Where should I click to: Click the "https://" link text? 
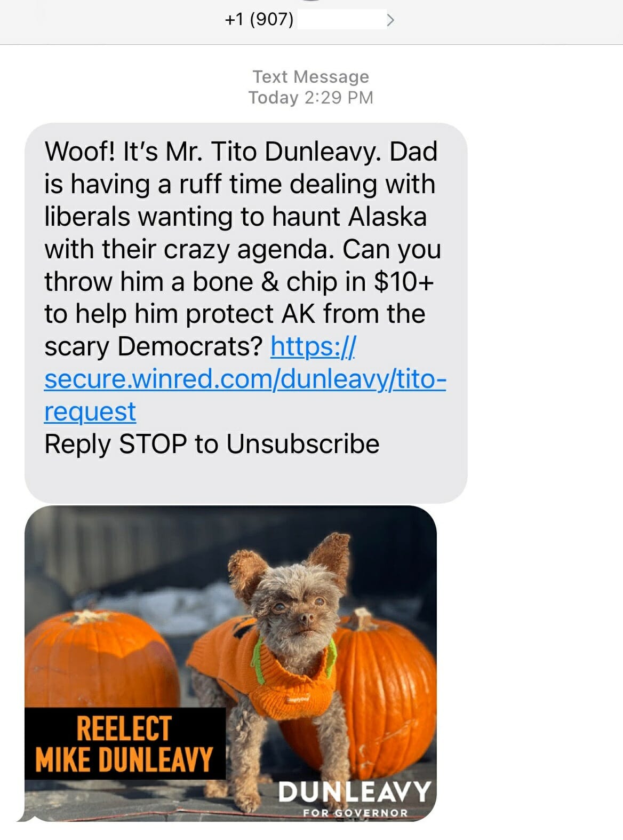point(313,346)
